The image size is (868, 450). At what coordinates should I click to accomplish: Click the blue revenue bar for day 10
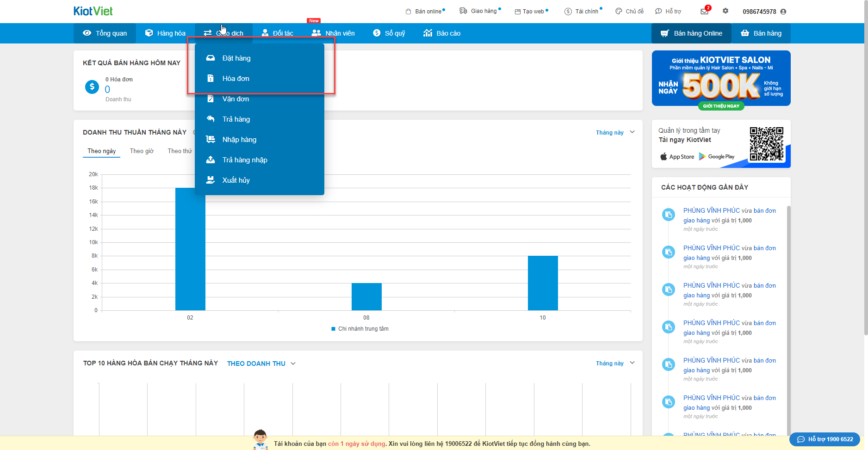tap(543, 283)
